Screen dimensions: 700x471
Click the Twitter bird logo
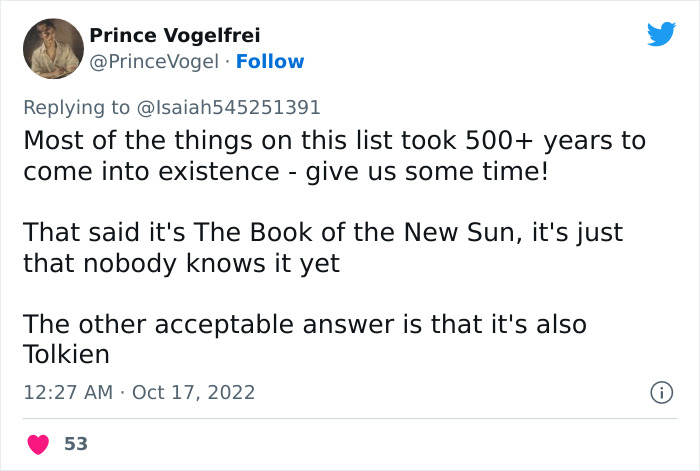coord(661,34)
